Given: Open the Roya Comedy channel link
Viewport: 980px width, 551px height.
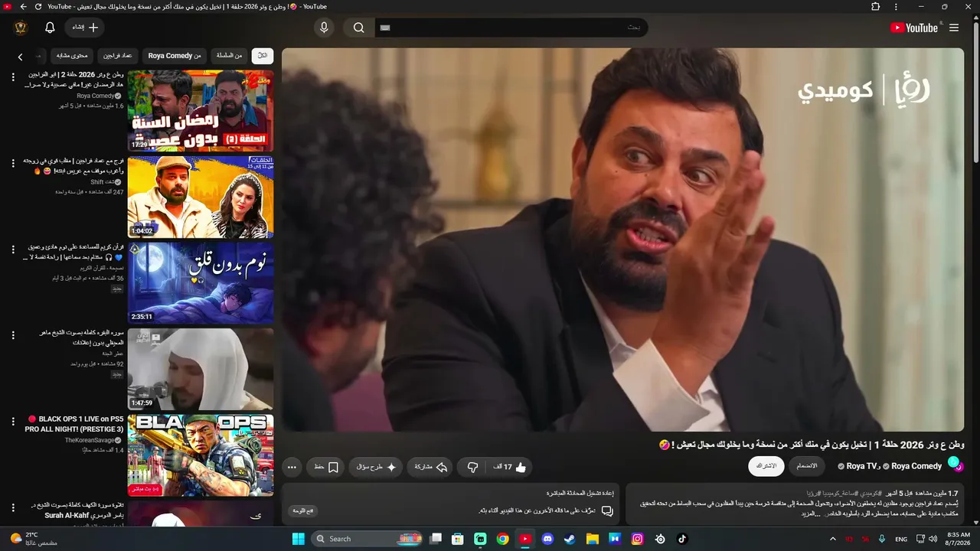Looking at the screenshot, I should point(916,466).
